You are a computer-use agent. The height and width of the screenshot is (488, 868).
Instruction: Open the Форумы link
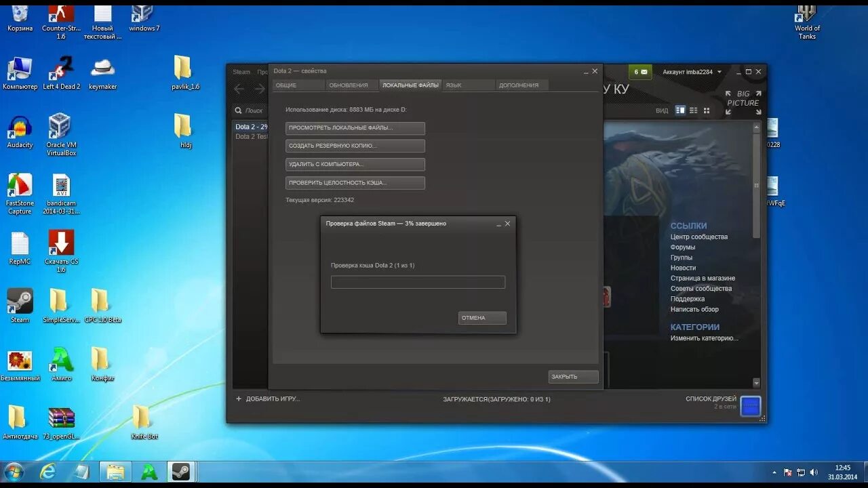[683, 247]
